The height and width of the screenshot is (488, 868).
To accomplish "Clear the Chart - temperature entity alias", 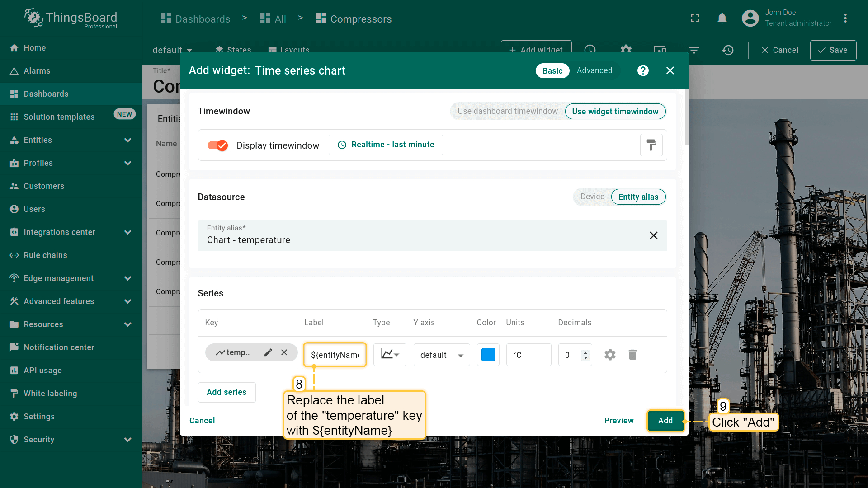I will (653, 235).
